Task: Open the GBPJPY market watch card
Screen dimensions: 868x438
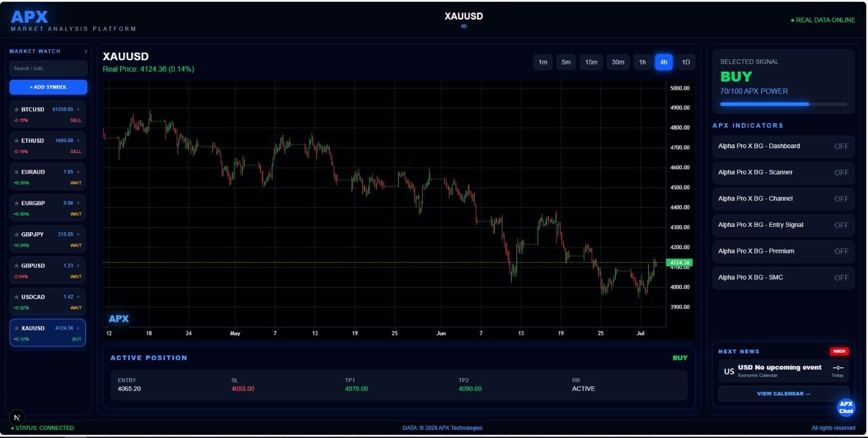Action: click(48, 239)
